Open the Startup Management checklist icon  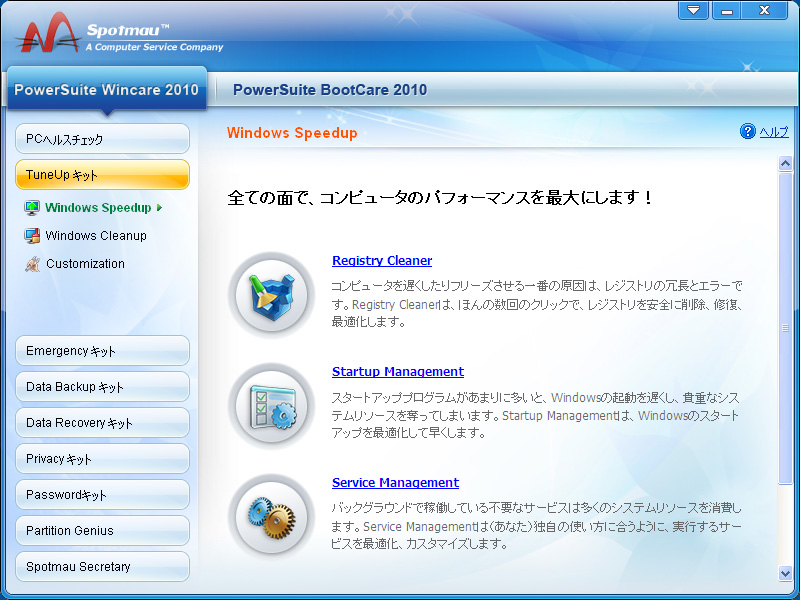[271, 406]
